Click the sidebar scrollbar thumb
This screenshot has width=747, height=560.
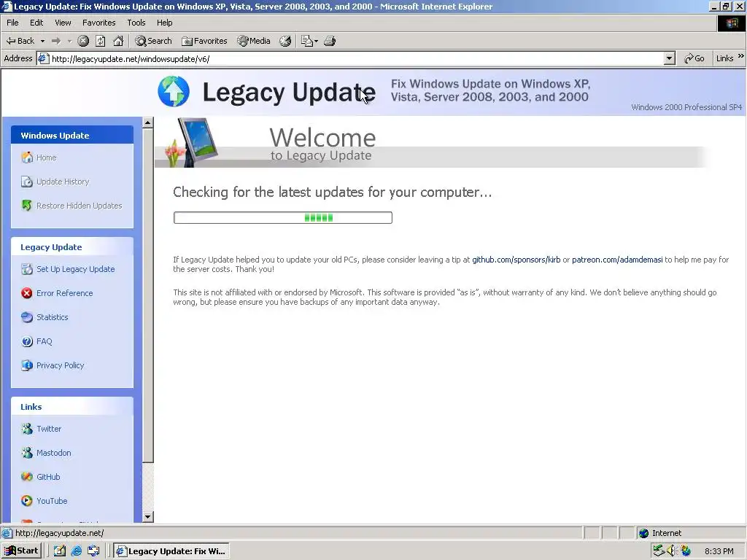[147, 295]
